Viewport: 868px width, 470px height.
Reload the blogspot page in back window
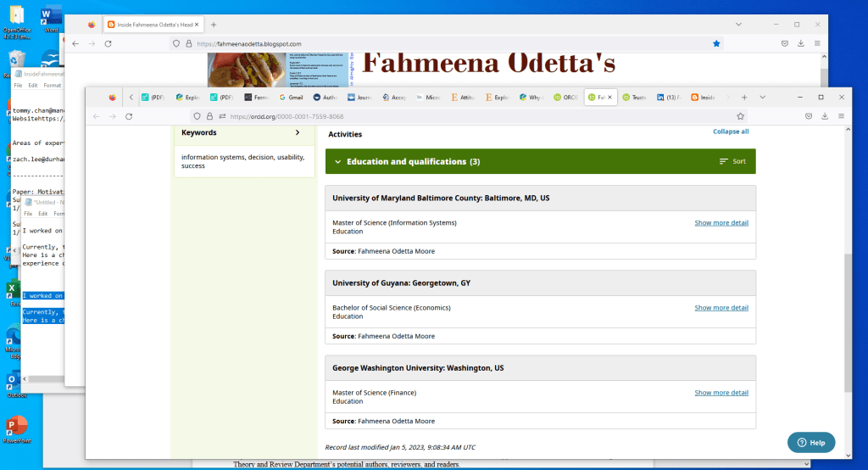click(108, 44)
